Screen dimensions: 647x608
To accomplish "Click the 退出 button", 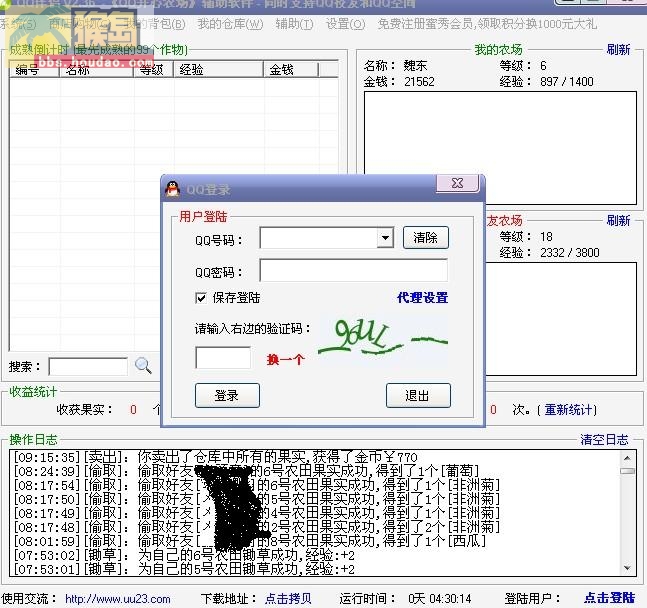I will coord(418,395).
